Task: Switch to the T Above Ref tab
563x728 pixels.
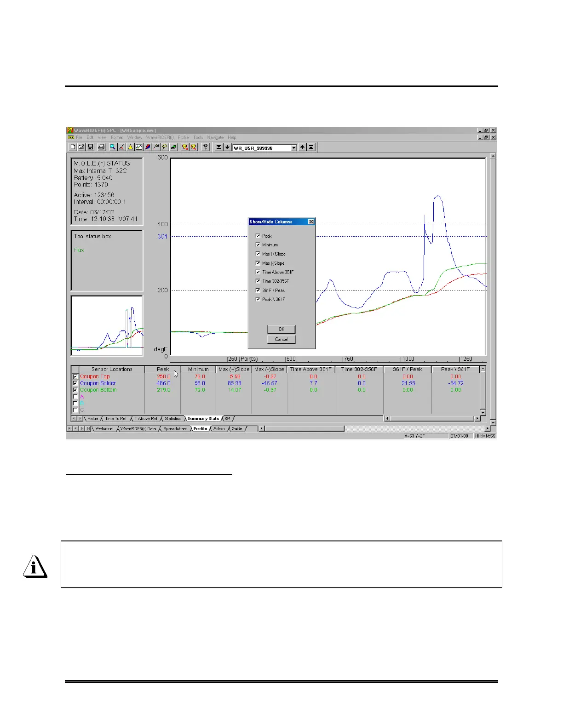Action: 146,419
